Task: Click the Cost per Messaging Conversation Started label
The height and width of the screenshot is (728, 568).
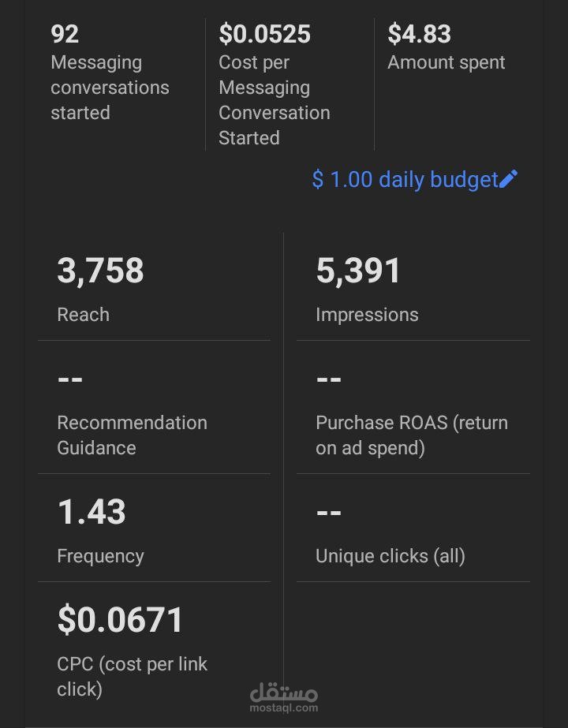Action: [275, 100]
